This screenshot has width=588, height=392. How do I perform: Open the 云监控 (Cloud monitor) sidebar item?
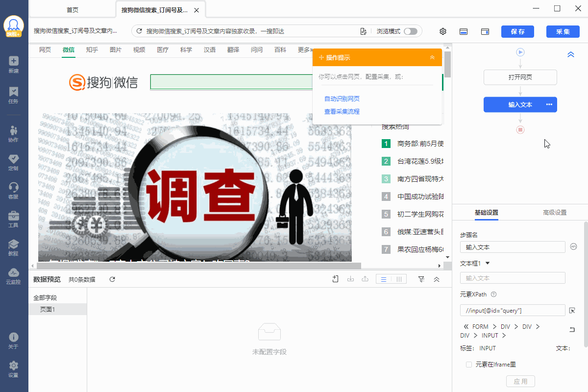tap(14, 276)
